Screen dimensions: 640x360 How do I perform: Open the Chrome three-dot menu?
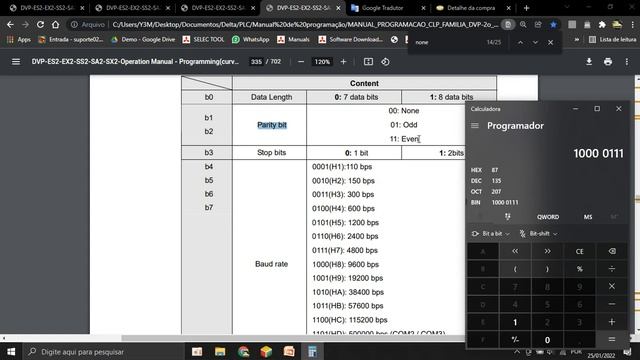tap(632, 24)
